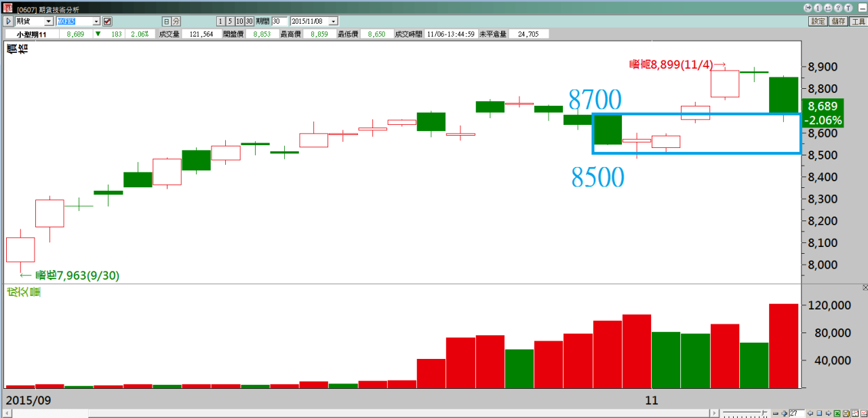Toggle the red checkmark box beside symbol field

(x=107, y=22)
